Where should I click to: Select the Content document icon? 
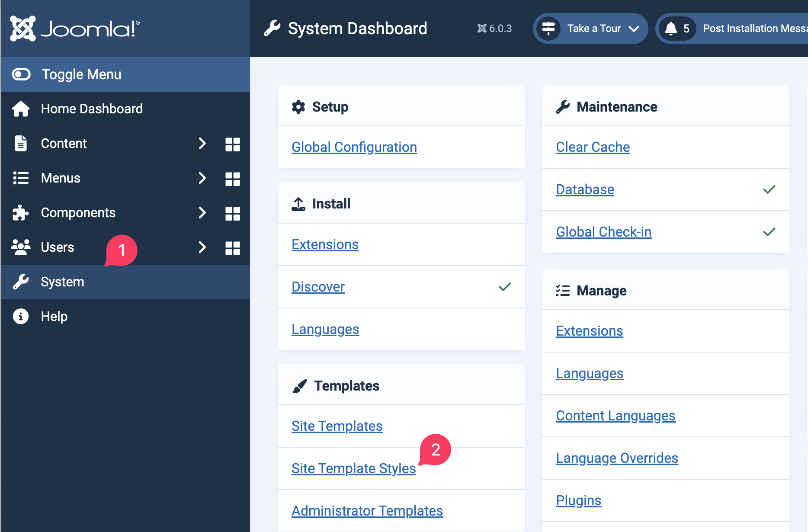(20, 143)
